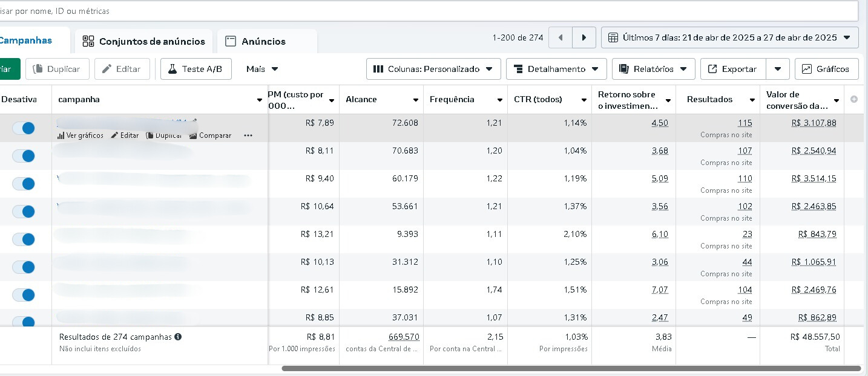Toggle off campaign with reach 15.892
868x376 pixels.
tap(24, 295)
